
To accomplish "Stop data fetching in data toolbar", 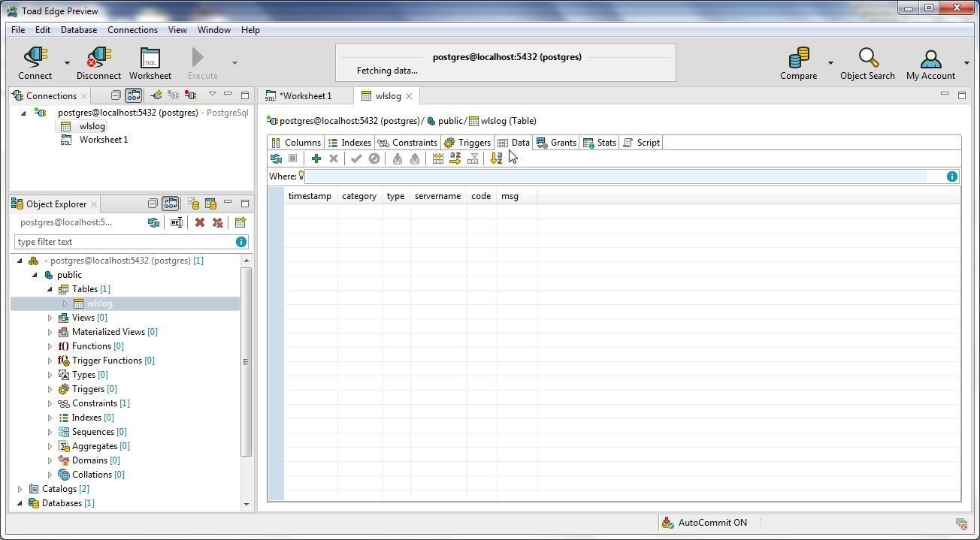I will click(293, 158).
